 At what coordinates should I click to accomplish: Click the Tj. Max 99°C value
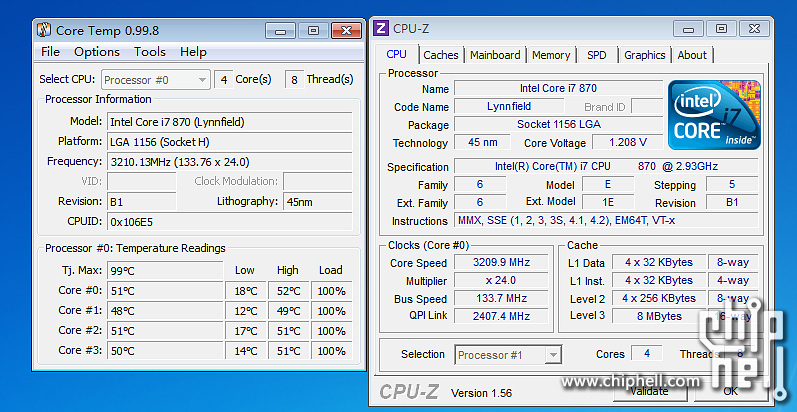tap(165, 271)
